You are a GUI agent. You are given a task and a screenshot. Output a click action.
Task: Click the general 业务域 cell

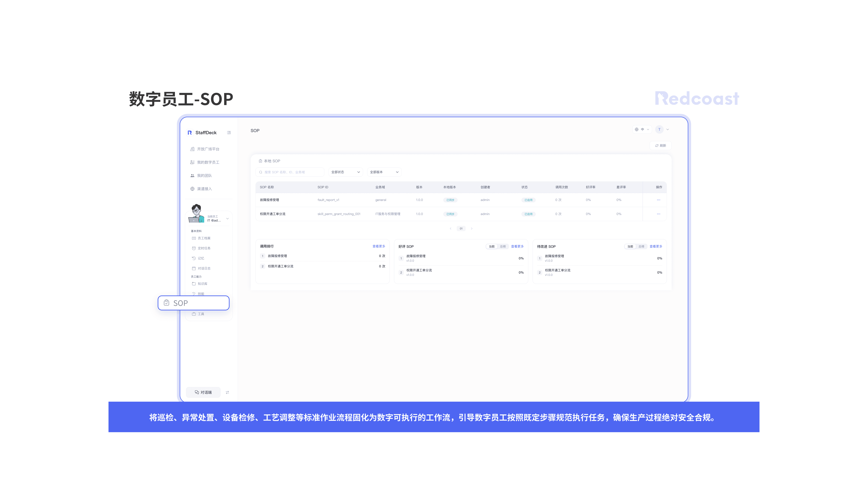[380, 200]
